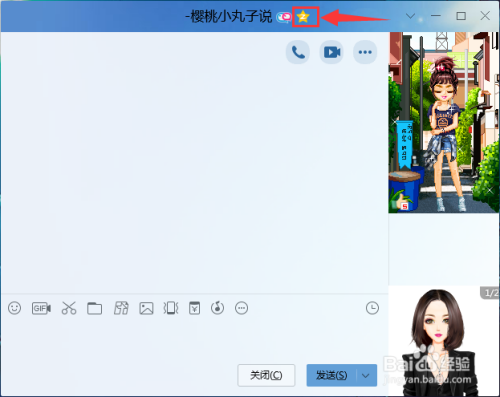
Task: Open more options with the three-dot button
Action: click(365, 52)
